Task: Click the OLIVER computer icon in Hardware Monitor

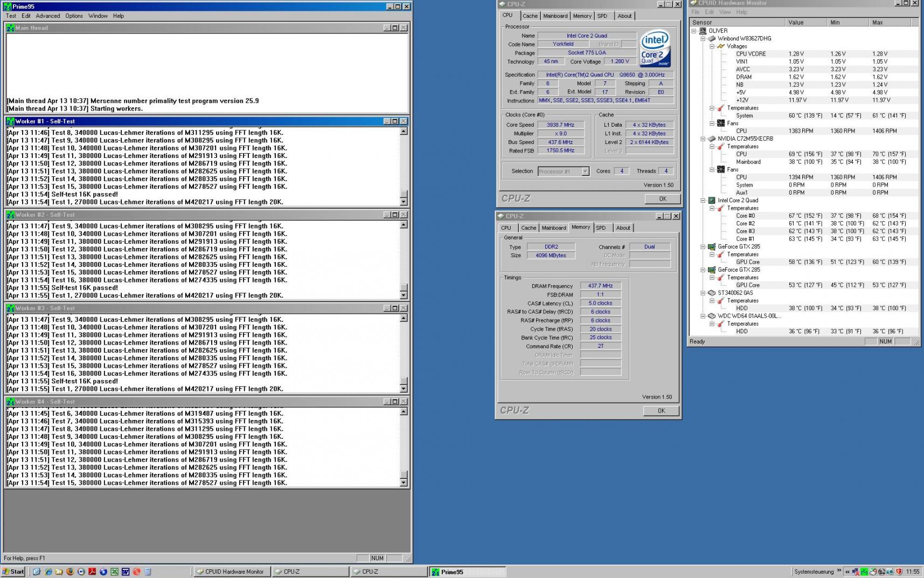Action: (x=703, y=31)
